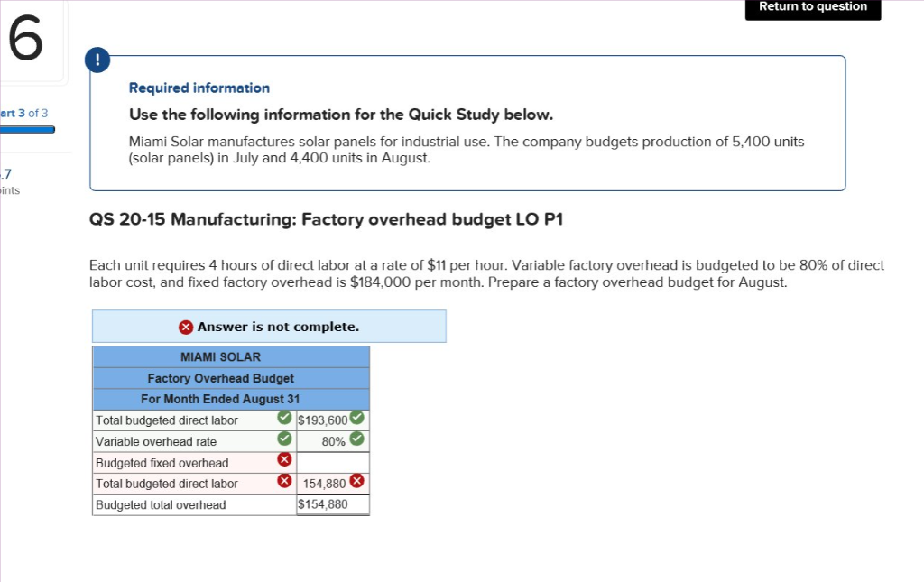Click red X beside 'Budgeted fixed overhead'
The width and height of the screenshot is (924, 582).
(x=284, y=459)
